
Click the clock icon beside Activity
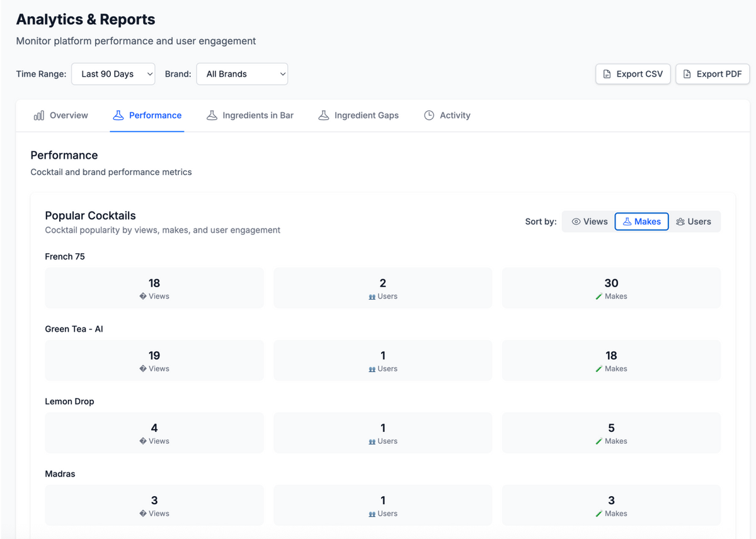coord(429,115)
